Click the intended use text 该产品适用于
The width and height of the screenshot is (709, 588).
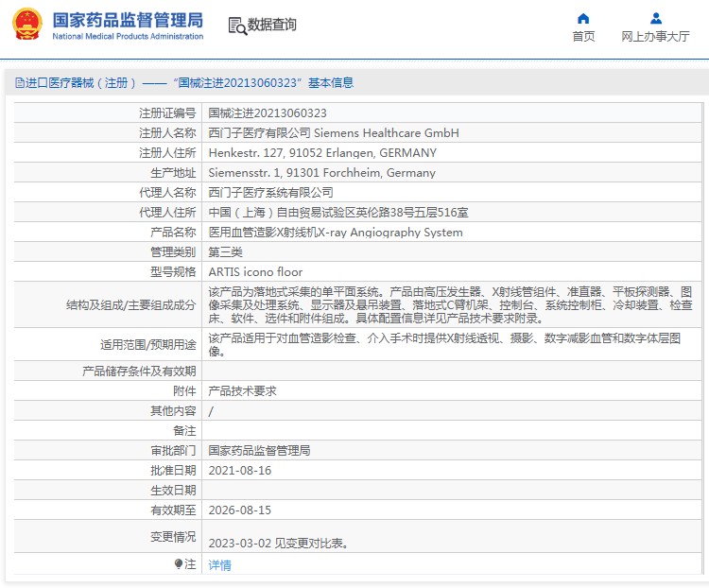coord(444,345)
